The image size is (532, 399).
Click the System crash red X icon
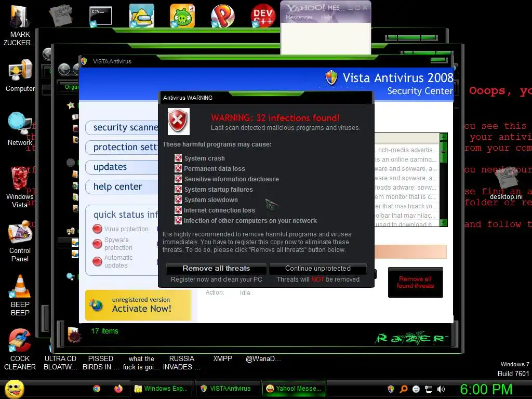[x=178, y=158]
